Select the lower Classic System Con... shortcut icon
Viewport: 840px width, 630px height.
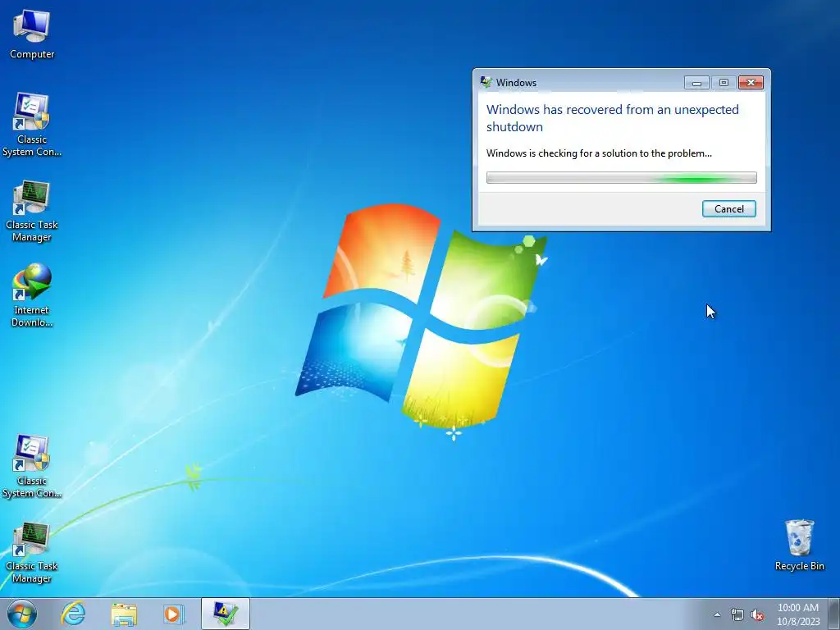click(32, 466)
